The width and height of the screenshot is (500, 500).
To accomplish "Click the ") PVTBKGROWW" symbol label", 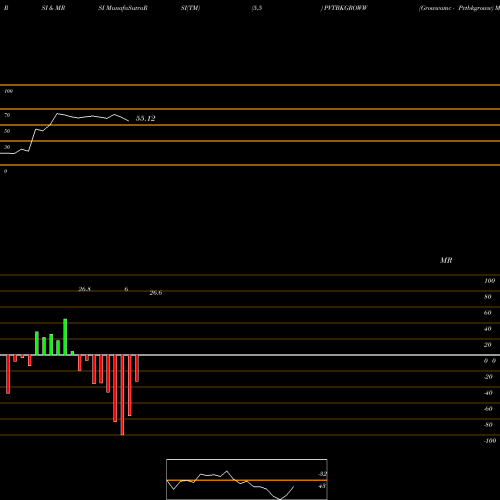I will coord(344,8).
